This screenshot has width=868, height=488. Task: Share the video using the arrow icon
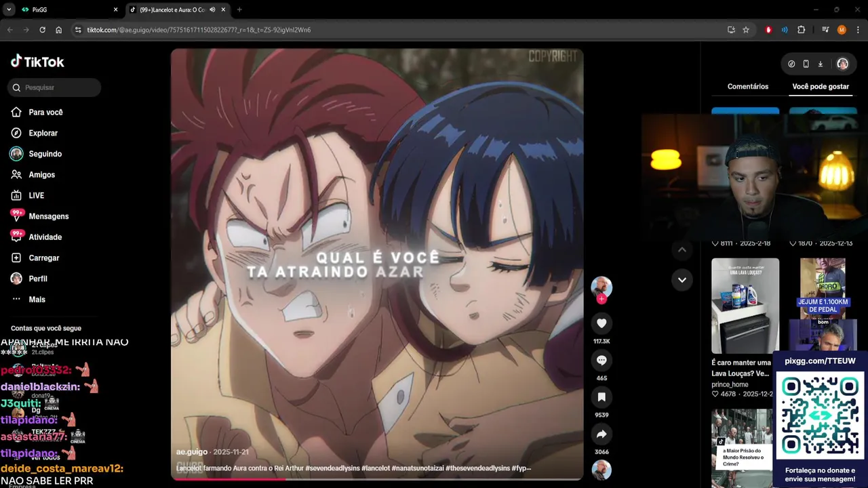(601, 434)
